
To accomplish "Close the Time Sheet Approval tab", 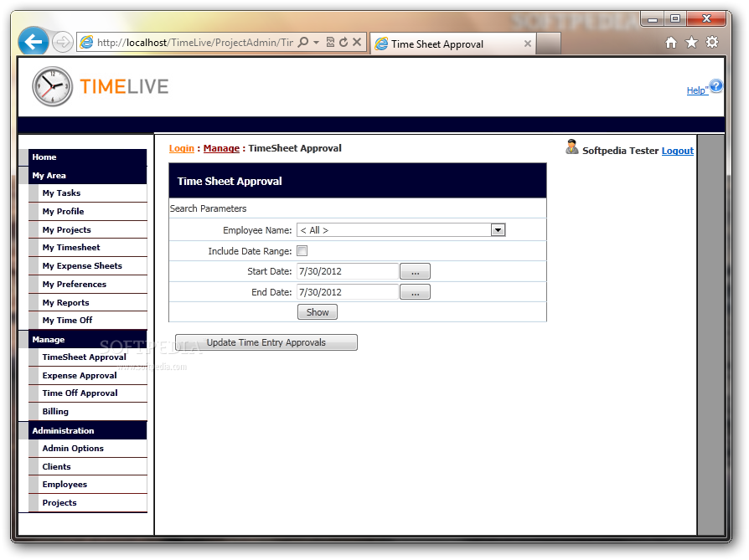I will coord(527,44).
